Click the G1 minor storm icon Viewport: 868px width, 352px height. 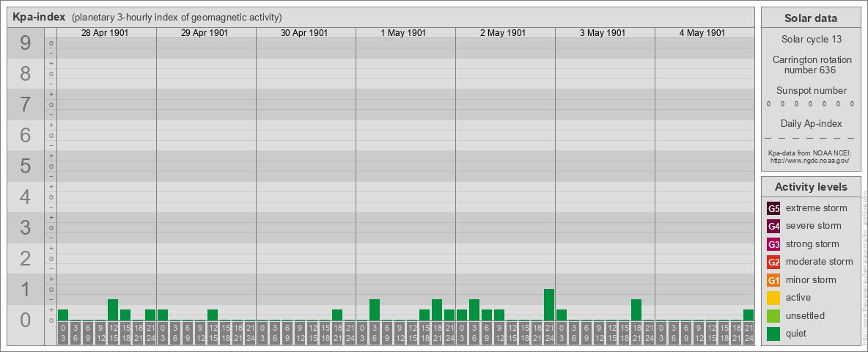[x=773, y=280]
